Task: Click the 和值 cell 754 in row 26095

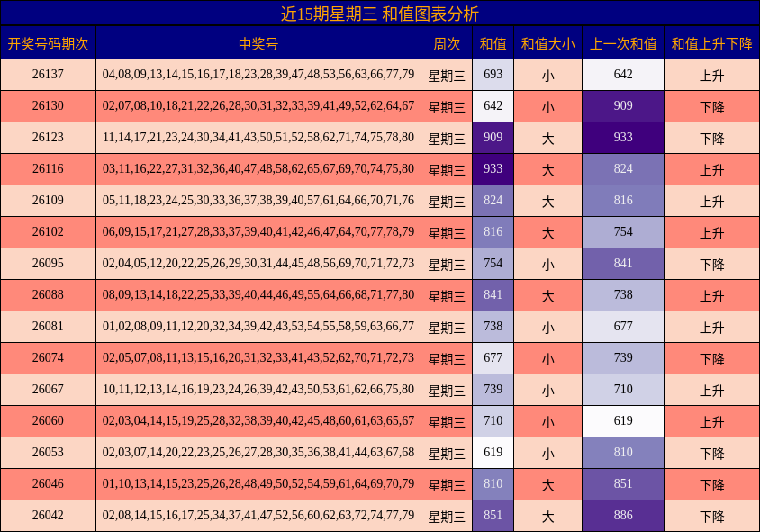Action: pyautogui.click(x=493, y=264)
